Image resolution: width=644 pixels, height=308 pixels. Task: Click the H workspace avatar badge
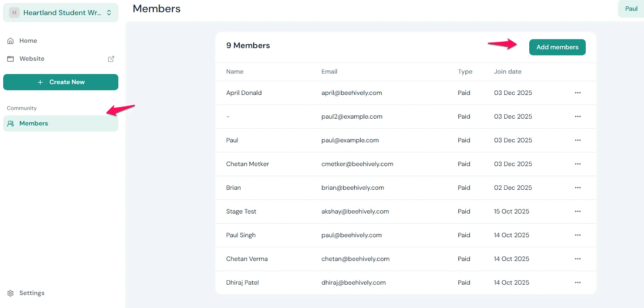pos(14,12)
